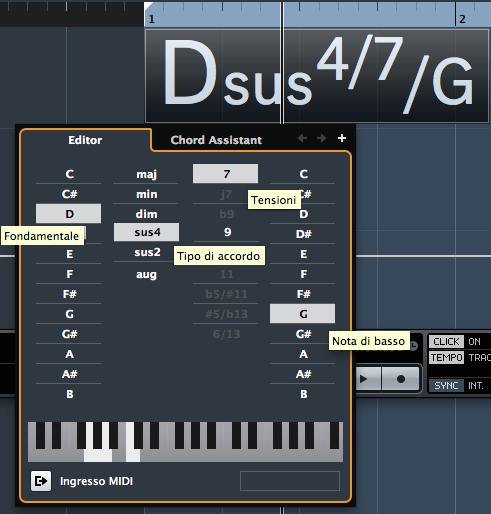Toggle the 9 tension

tap(227, 232)
